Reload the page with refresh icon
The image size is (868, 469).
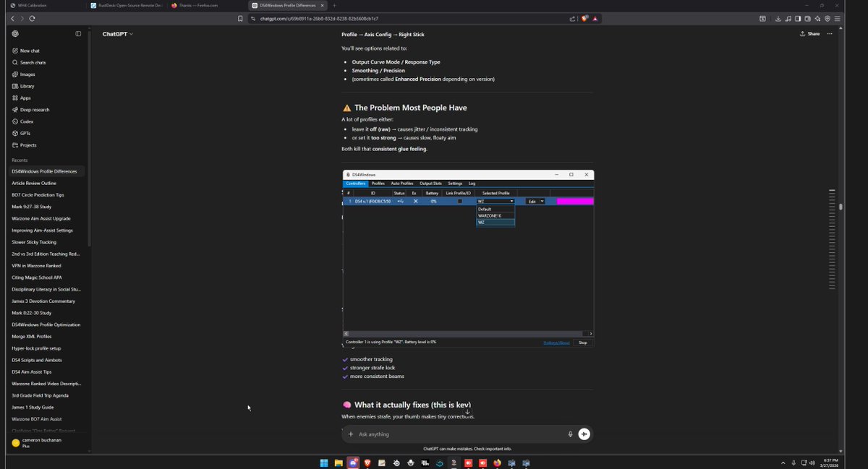(32, 18)
